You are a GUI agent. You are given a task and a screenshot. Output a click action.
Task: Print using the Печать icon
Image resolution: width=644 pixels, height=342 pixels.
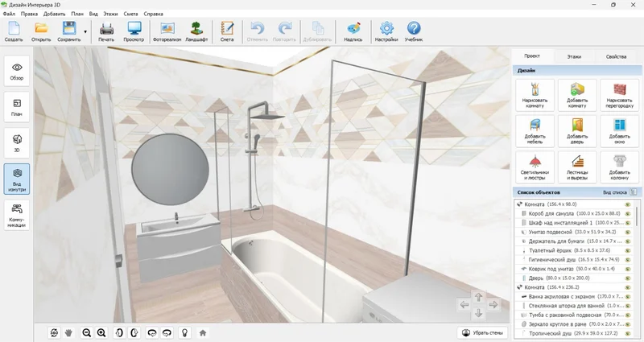pos(106,32)
